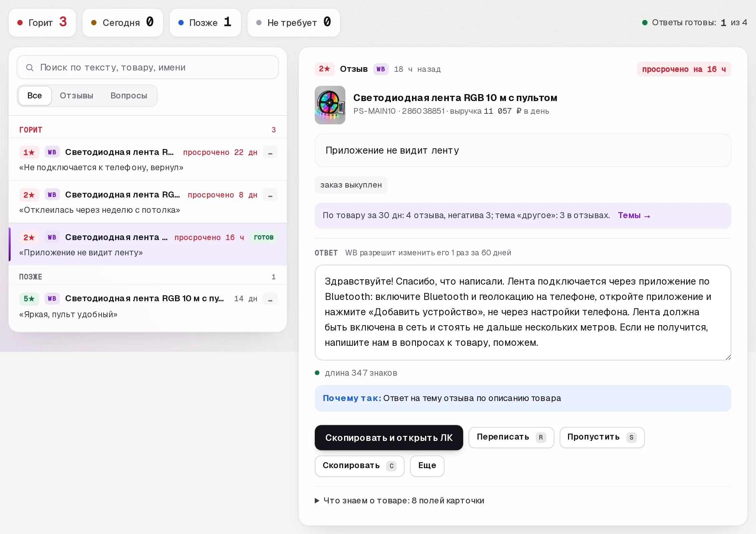Open the Сегодня status filter

coord(123,23)
